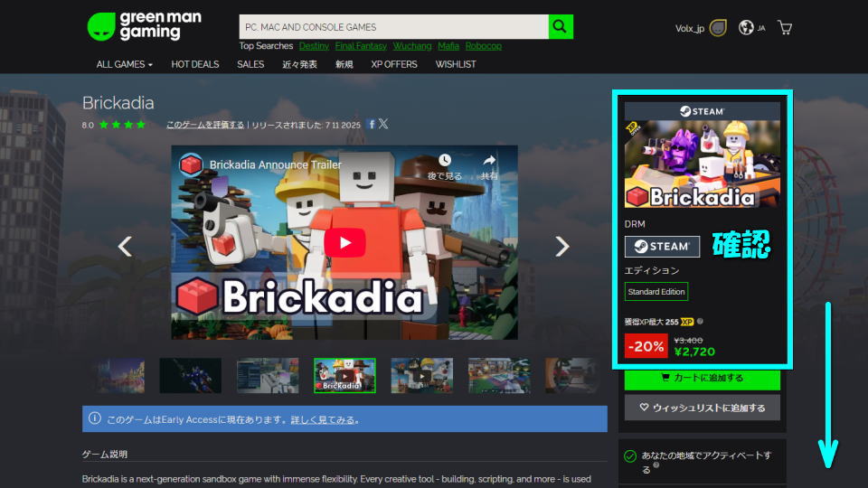Open the shopping cart icon

[x=785, y=27]
